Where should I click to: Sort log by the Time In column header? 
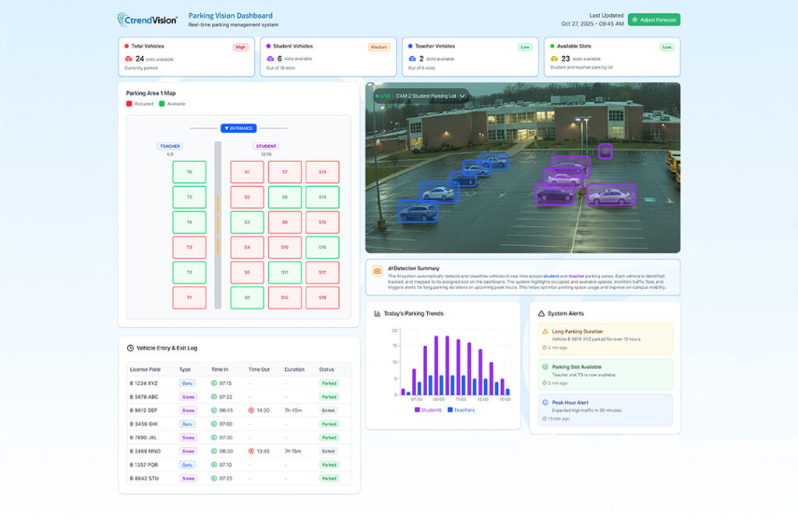click(219, 369)
